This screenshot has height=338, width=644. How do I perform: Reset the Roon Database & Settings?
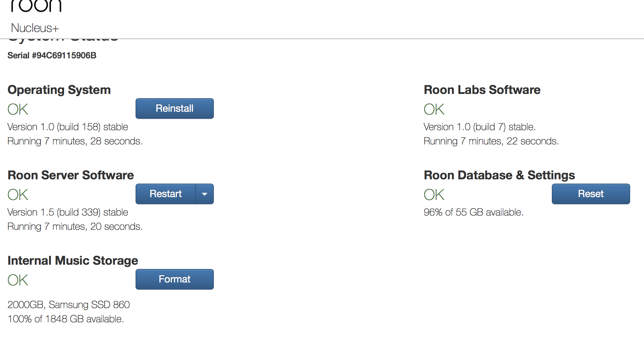(x=591, y=194)
